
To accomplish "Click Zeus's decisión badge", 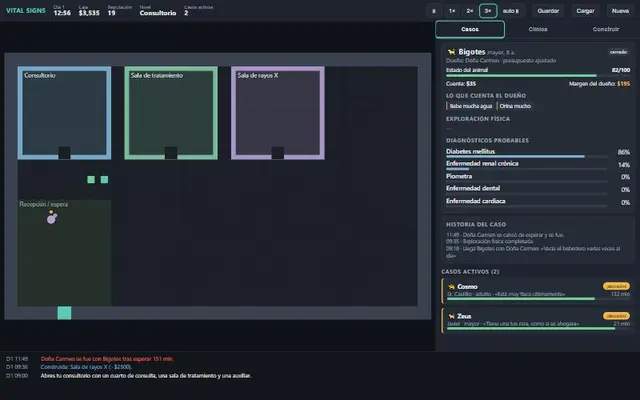I will [616, 316].
